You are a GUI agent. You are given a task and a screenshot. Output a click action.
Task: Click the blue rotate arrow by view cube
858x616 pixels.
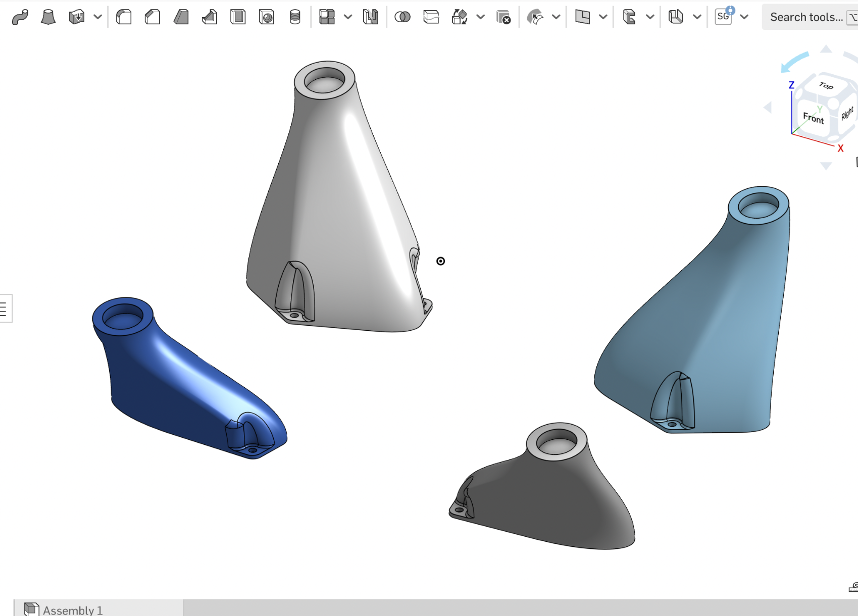[x=794, y=62]
